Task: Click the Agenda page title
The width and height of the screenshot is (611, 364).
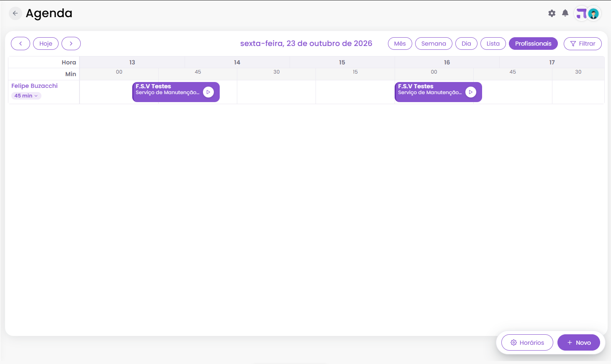Action: 49,13
